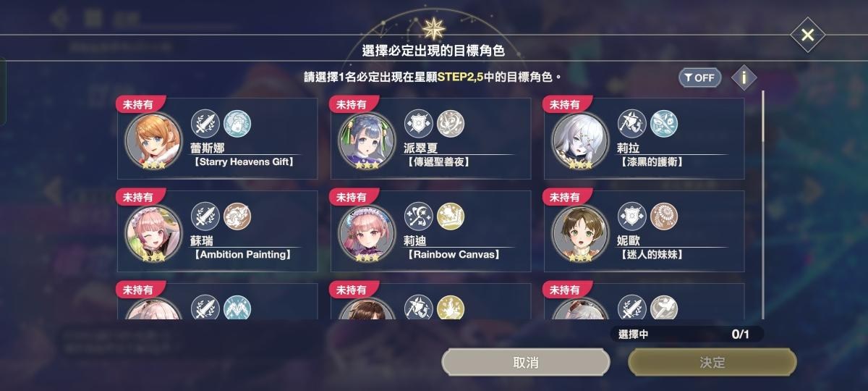Click the blue element icon on the 莉拉 card
This screenshot has width=868, height=391.
click(663, 123)
